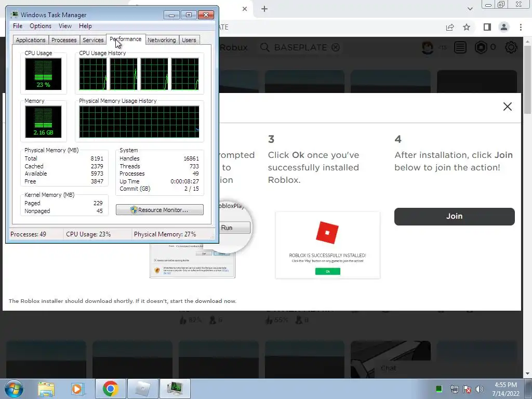Maximize the Task Manager window
The image size is (532, 399).
pos(189,15)
